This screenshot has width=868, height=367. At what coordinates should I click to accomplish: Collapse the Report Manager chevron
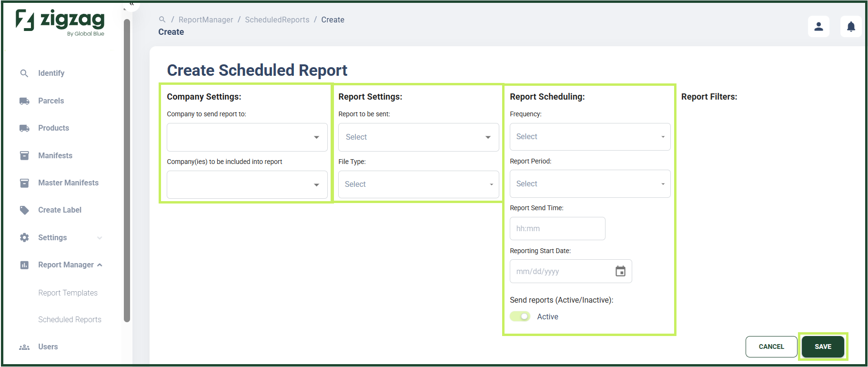(100, 265)
